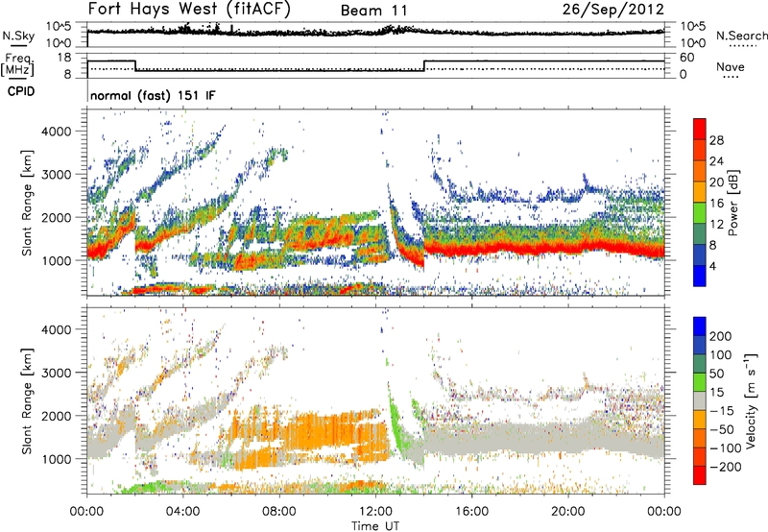Select the Beam 11 label
Image resolution: width=768 pixels, height=532 pixels.
click(373, 11)
